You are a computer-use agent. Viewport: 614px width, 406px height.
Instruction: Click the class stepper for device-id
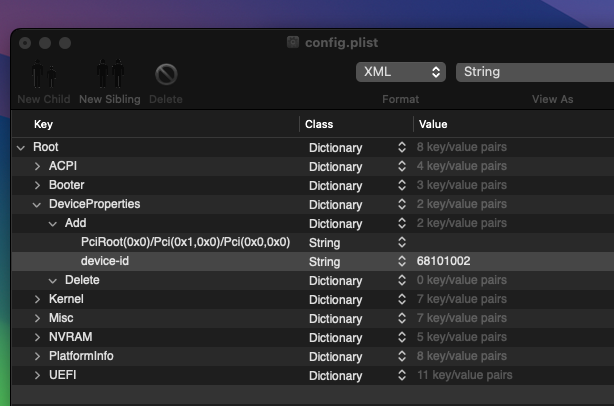click(x=402, y=262)
